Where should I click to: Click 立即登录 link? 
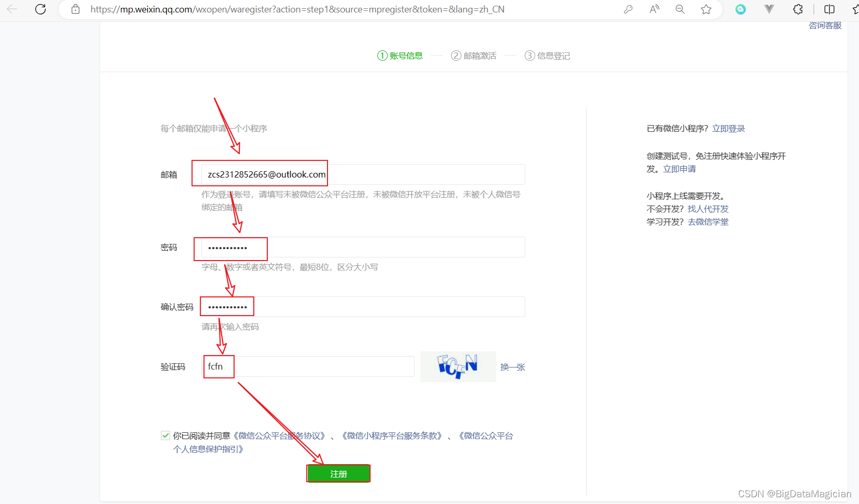[x=729, y=128]
